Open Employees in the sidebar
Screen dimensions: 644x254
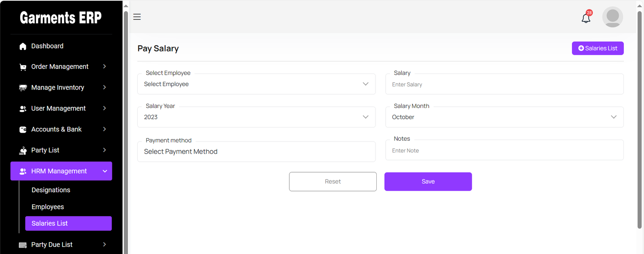coord(47,207)
